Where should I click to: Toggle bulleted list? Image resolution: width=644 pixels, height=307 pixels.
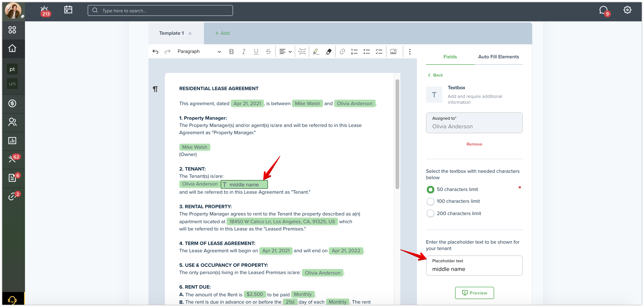coord(367,52)
